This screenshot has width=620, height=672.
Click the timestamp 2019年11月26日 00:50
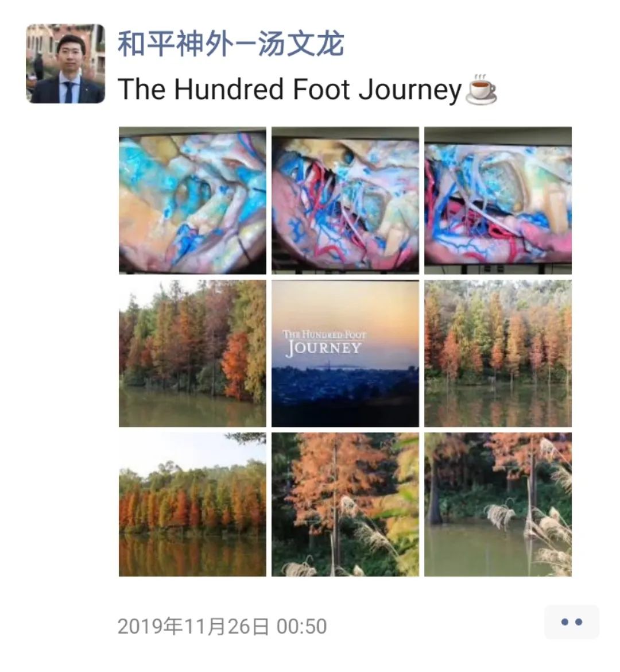pos(222,627)
